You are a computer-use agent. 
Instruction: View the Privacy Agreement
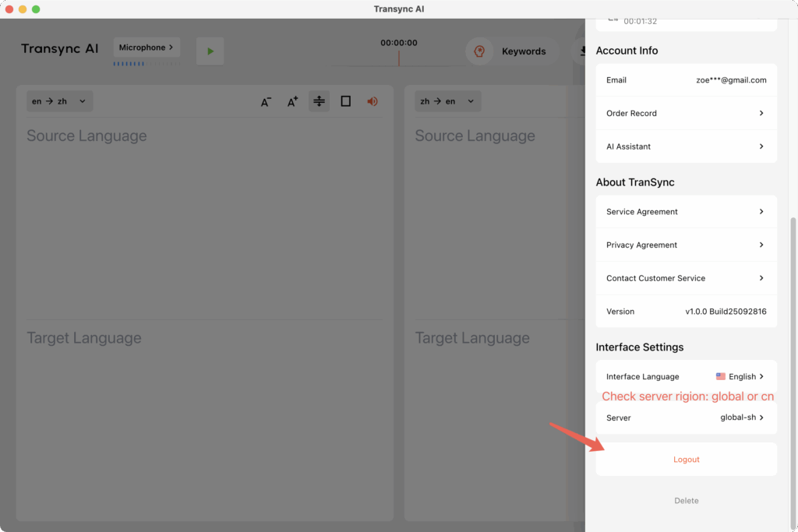(686, 245)
